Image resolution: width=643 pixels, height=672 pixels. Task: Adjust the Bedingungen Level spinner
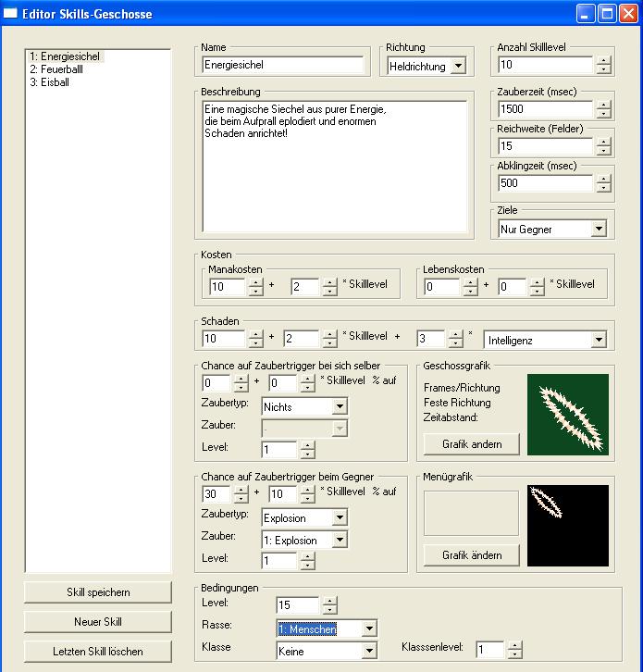(329, 605)
